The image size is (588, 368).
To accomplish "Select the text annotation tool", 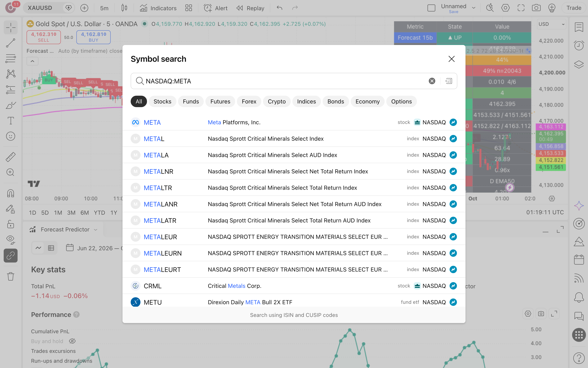I will 10,121.
